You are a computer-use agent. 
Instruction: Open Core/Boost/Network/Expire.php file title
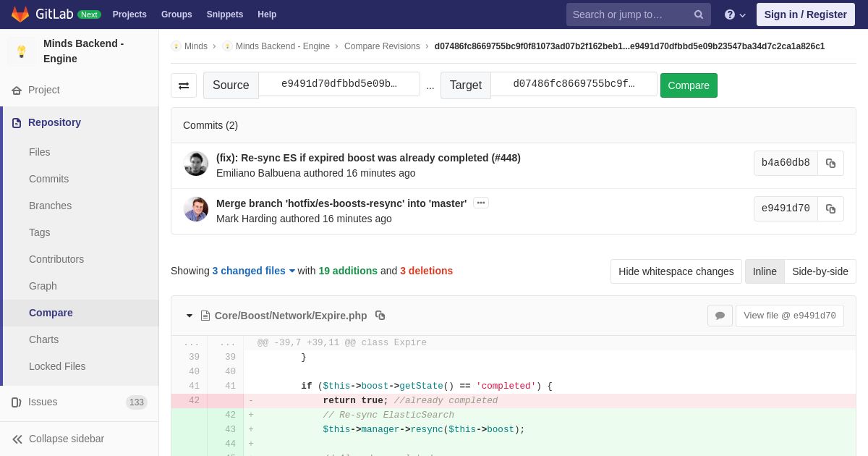click(291, 316)
